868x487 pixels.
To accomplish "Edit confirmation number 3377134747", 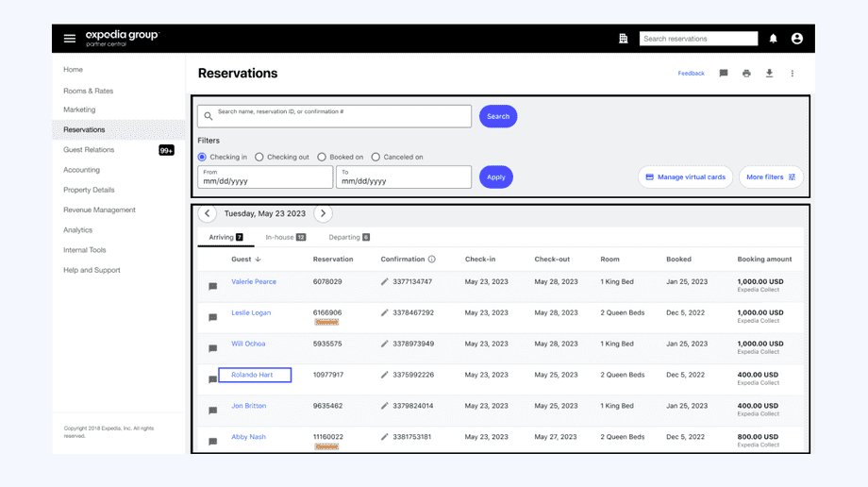I will coord(384,281).
